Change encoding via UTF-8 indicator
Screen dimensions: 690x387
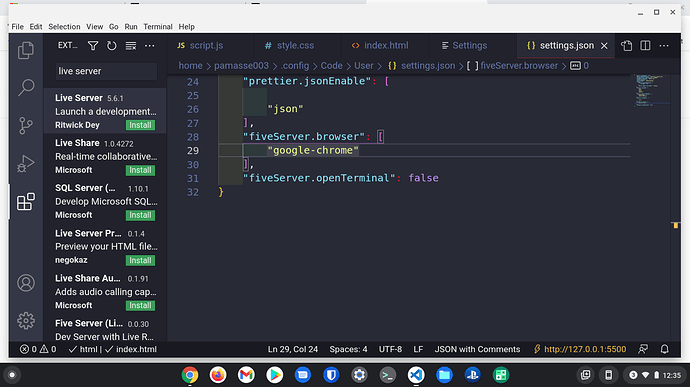[390, 349]
